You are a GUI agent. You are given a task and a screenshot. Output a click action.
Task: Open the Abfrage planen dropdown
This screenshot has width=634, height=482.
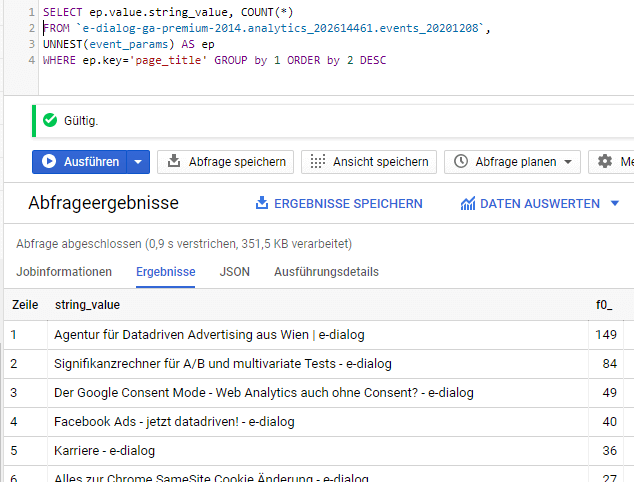513,161
